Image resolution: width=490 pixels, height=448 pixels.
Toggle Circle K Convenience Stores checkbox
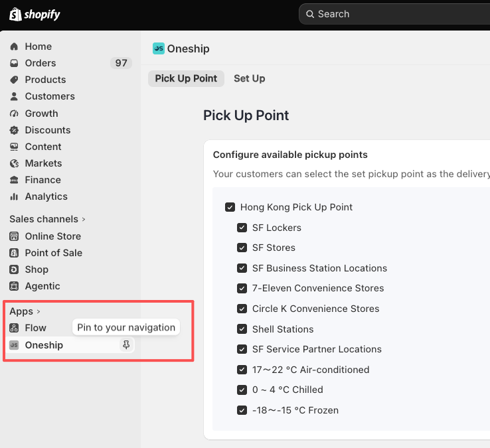(x=242, y=309)
